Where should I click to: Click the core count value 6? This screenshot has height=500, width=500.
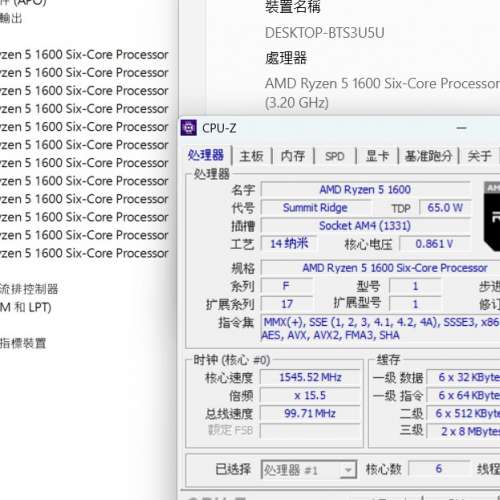pos(439,469)
